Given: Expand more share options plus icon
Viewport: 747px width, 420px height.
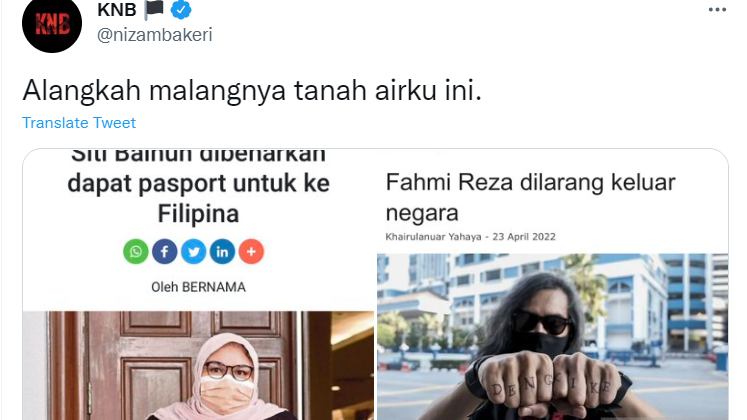Looking at the screenshot, I should (251, 251).
